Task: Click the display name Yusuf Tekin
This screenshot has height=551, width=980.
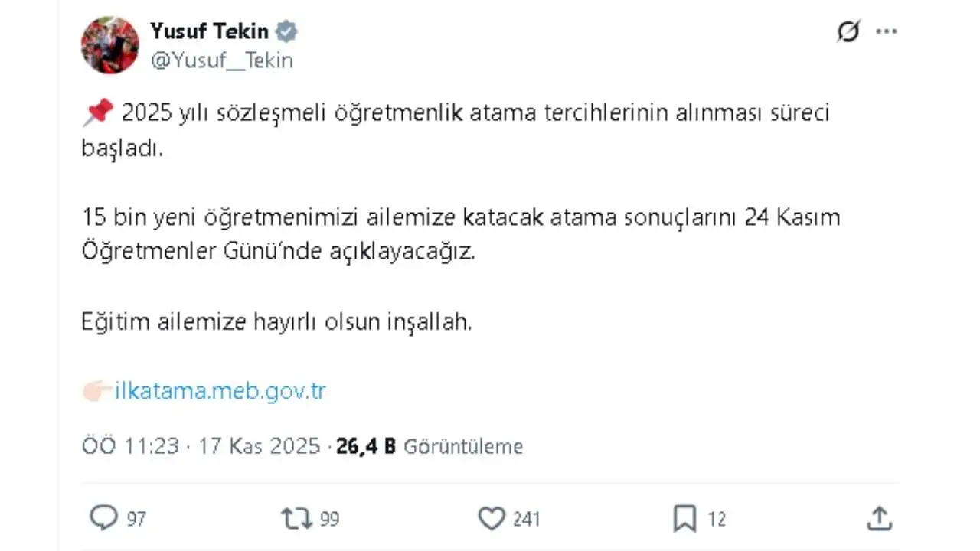Action: coord(211,31)
